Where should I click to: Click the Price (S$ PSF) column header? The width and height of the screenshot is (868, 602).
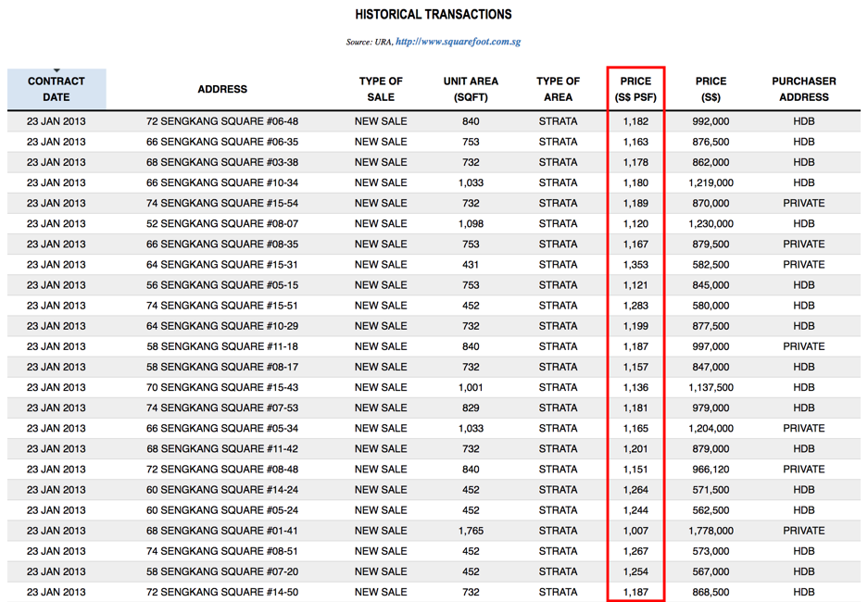(x=635, y=89)
